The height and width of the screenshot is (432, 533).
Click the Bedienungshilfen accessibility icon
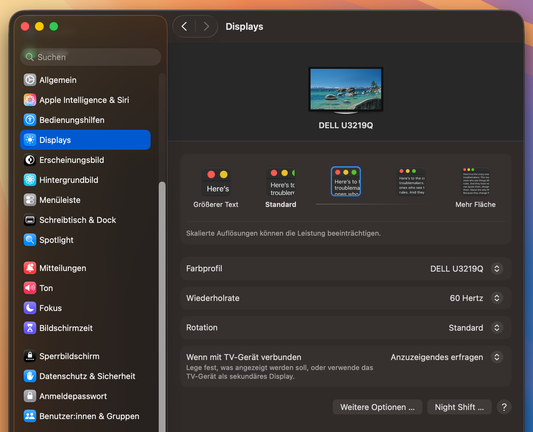tap(30, 120)
